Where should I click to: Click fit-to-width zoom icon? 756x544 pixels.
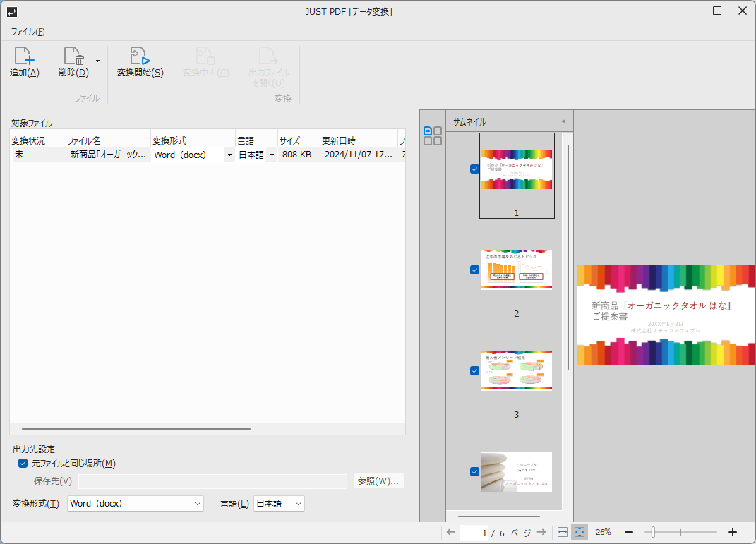[563, 532]
